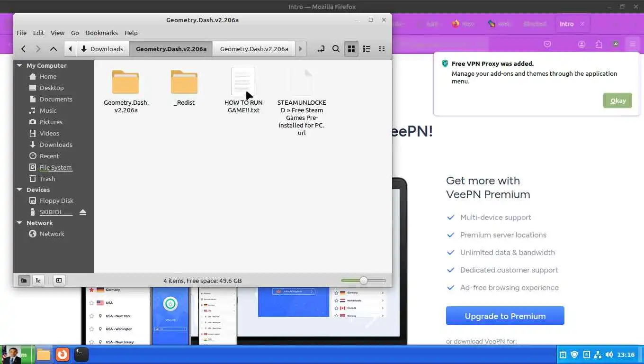This screenshot has width=644, height=364.
Task: Adjust the icon zoom slider
Action: (x=363, y=281)
